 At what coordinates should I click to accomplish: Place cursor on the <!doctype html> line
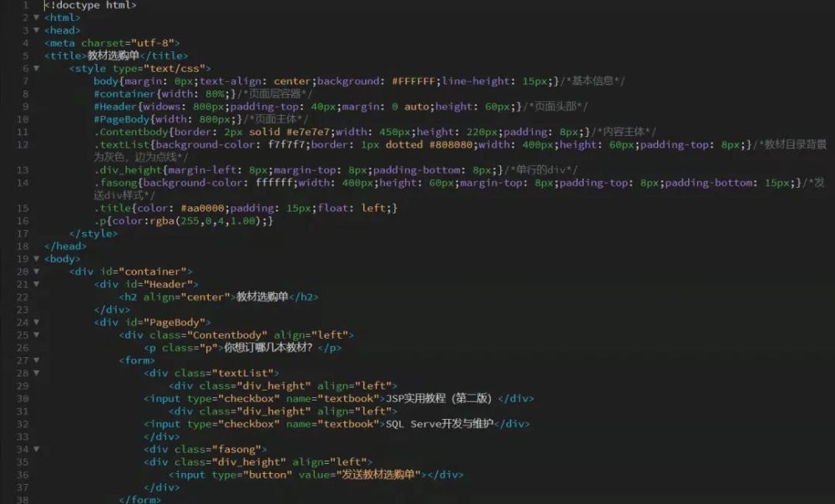[x=90, y=5]
